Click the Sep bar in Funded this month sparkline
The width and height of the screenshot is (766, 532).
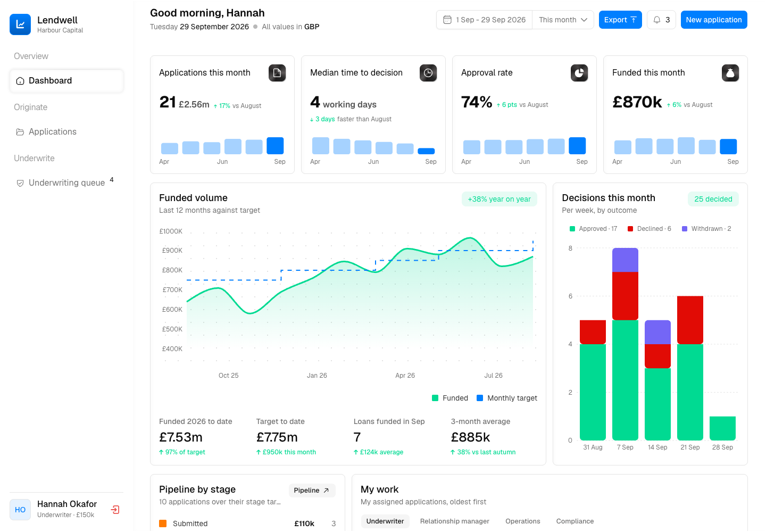coord(728,146)
